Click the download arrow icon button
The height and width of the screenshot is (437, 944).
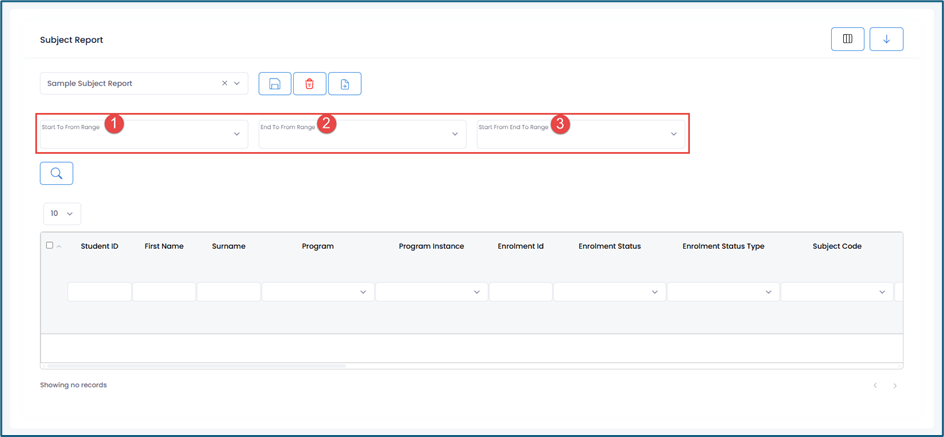pyautogui.click(x=886, y=39)
